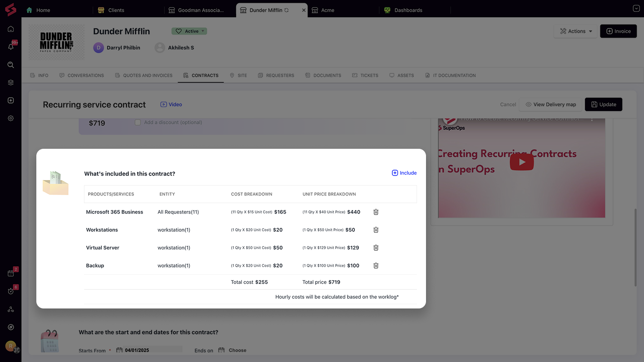Click the Total cost $255 value
This screenshot has height=362, width=644.
[x=262, y=282]
